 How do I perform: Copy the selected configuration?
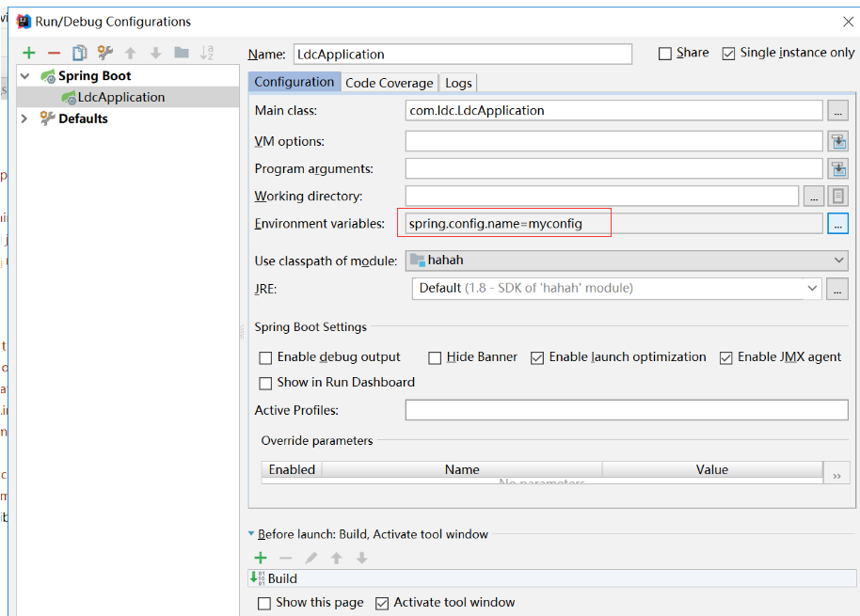click(80, 54)
